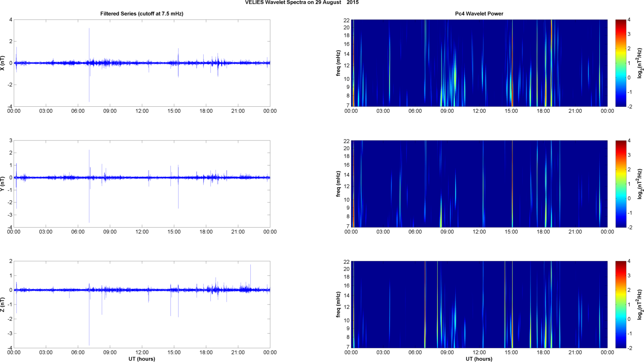Select the Filtered Series plot title

click(x=142, y=14)
